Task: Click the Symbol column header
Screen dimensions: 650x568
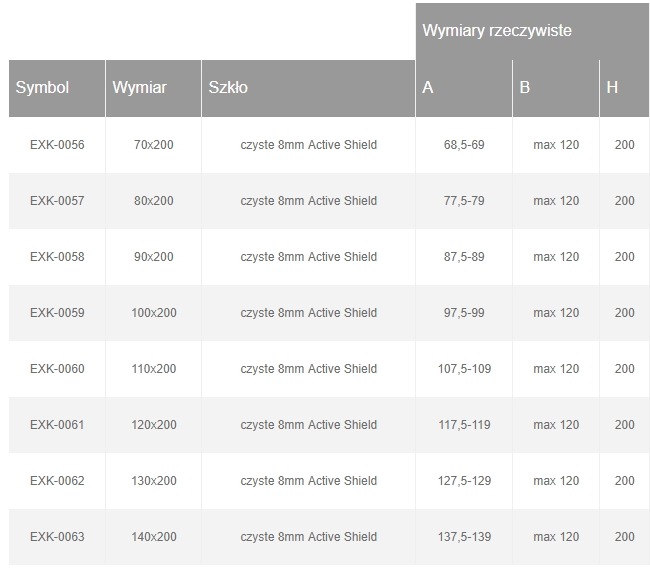Action: tap(43, 88)
